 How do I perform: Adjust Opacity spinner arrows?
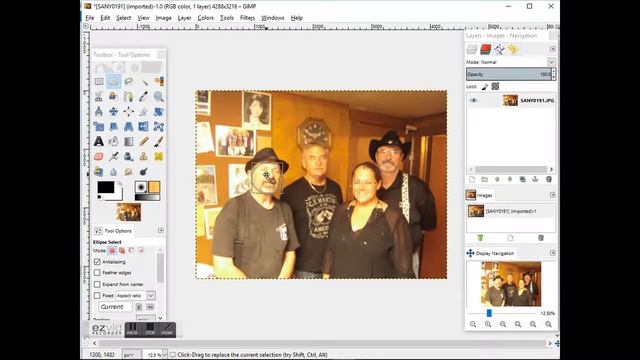(554, 74)
